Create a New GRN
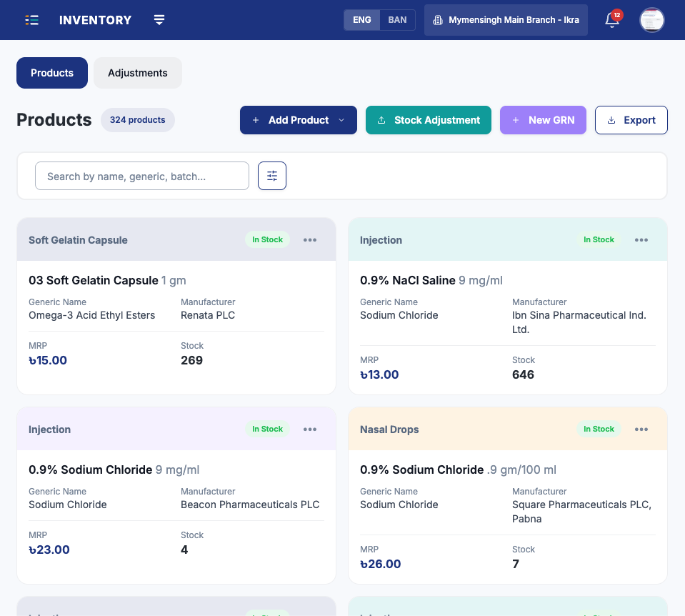This screenshot has width=685, height=616. click(x=543, y=120)
